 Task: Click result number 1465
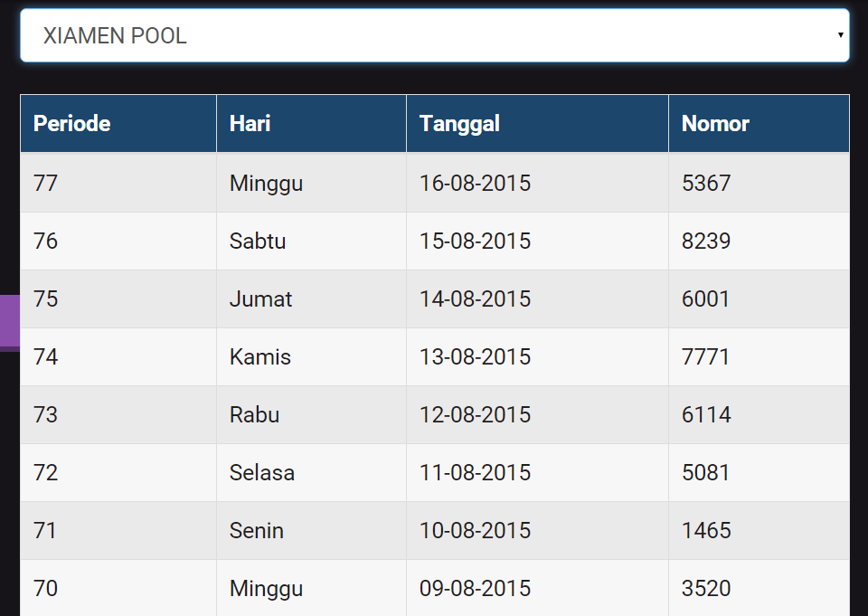(x=706, y=531)
